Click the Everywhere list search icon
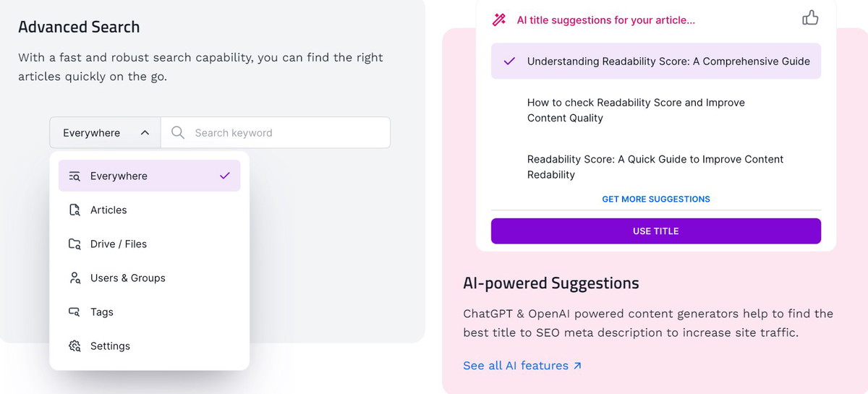 click(x=75, y=176)
